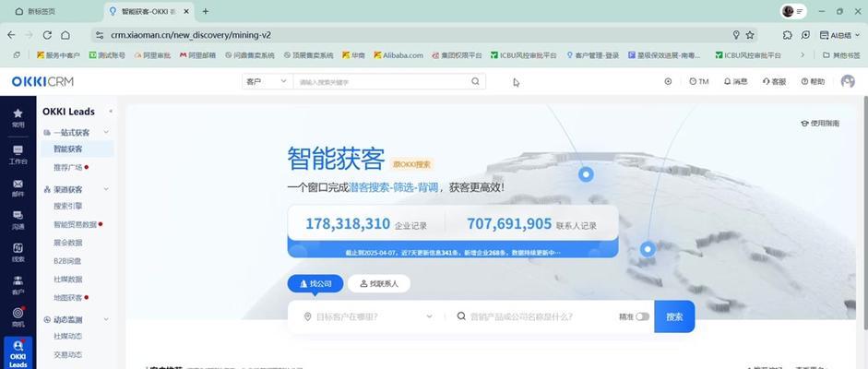Viewport: 868px width, 369px height.
Task: Select the 找公司 tab
Action: [x=315, y=284]
